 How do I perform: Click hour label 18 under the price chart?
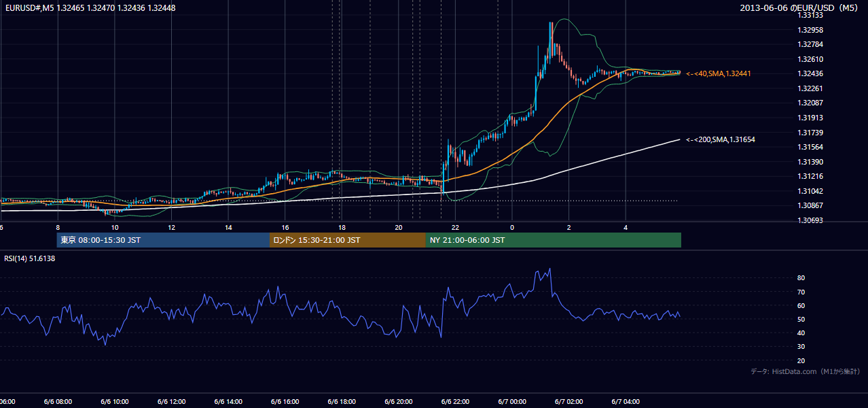click(x=342, y=228)
